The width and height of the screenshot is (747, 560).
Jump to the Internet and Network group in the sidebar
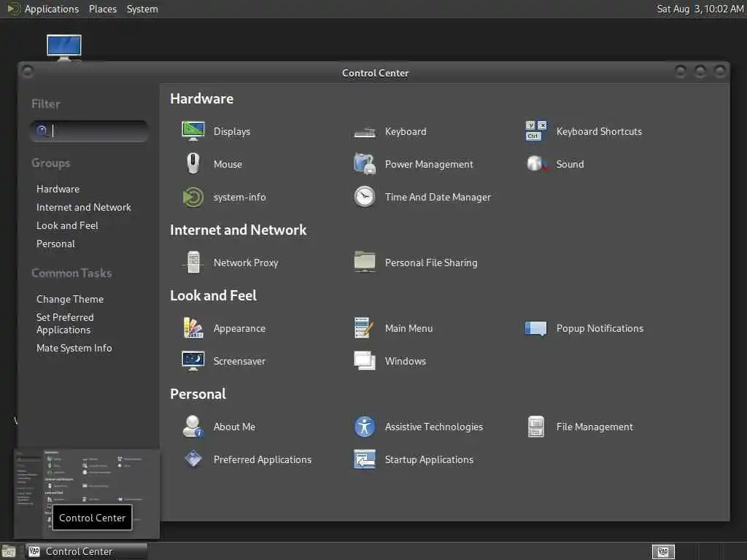83,207
